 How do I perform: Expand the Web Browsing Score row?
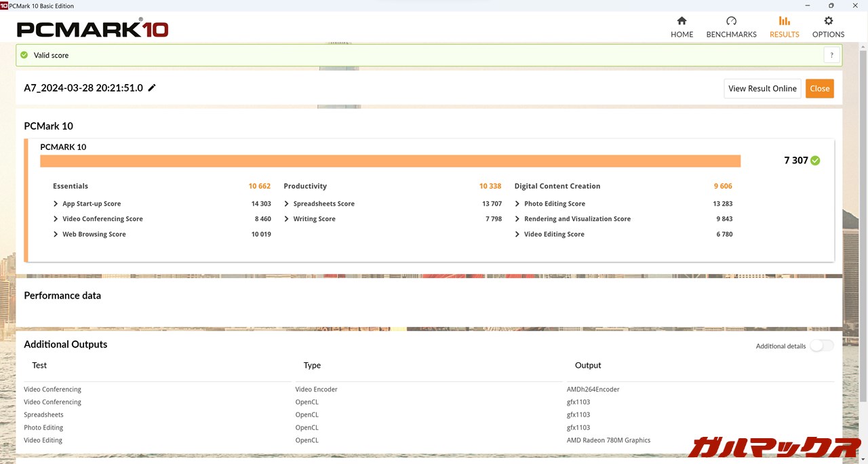(56, 234)
